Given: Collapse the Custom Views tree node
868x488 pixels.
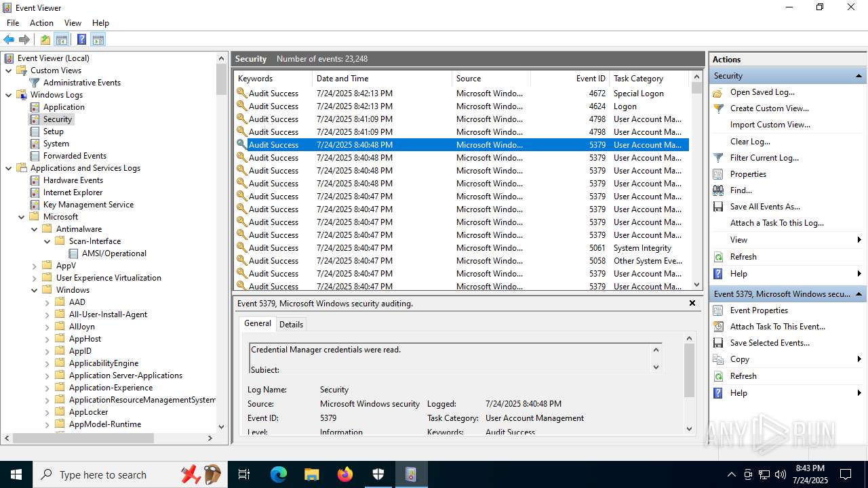Looking at the screenshot, I should click(9, 70).
